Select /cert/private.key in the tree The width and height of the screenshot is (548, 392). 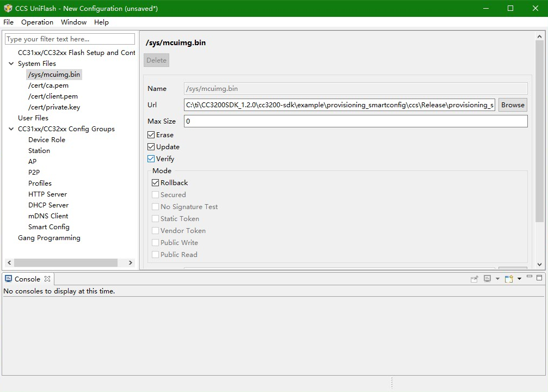point(54,107)
